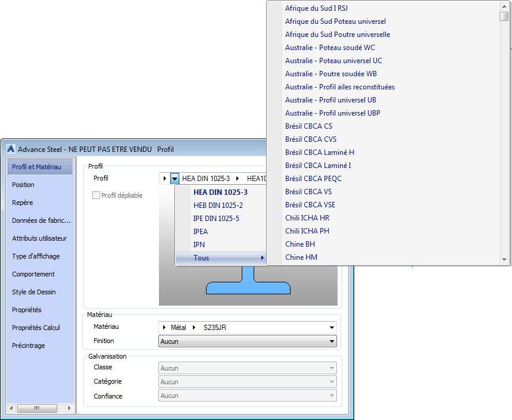Expand the arrow before Métal
Viewport: 512px width, 420px height.
[x=165, y=328]
